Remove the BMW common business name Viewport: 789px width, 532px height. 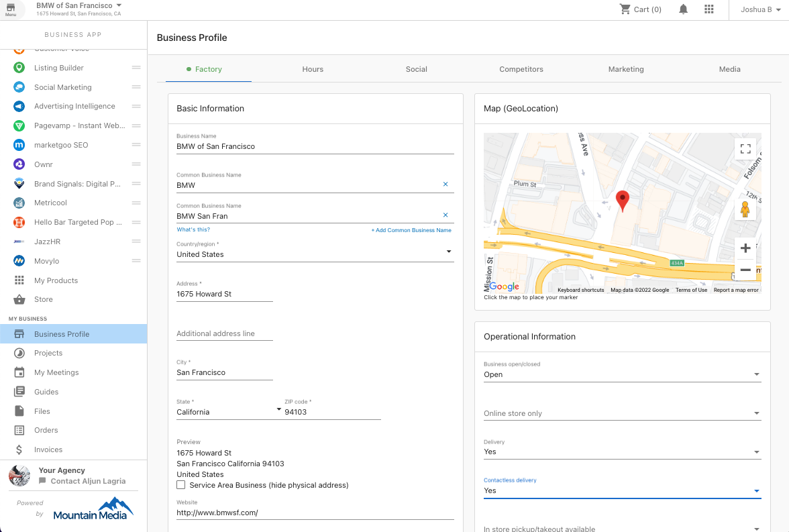click(x=445, y=184)
